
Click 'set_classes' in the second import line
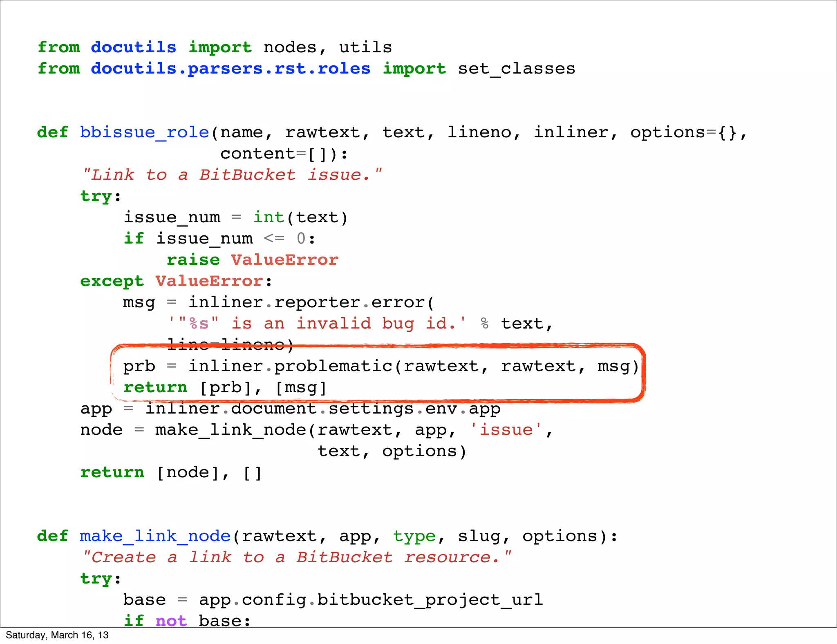coord(517,69)
